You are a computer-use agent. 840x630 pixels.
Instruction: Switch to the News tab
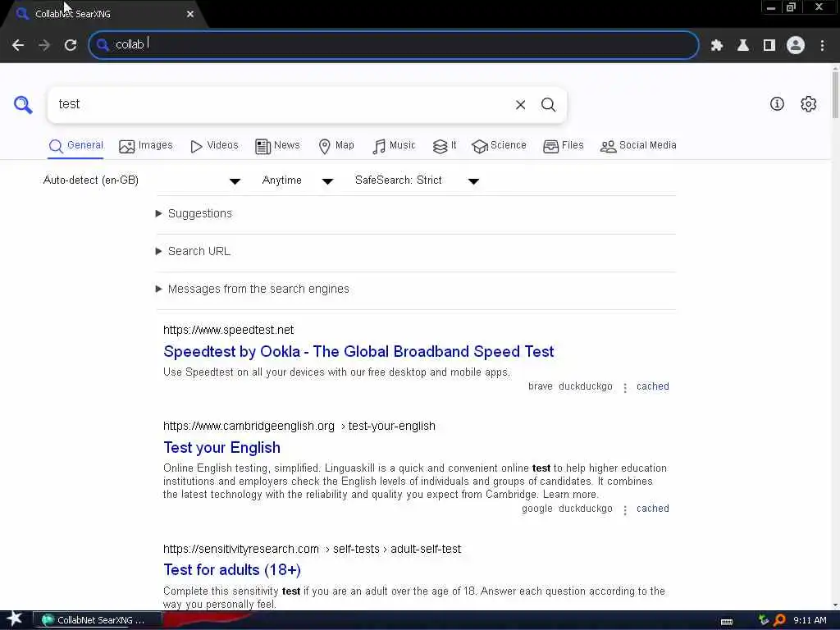(x=277, y=146)
